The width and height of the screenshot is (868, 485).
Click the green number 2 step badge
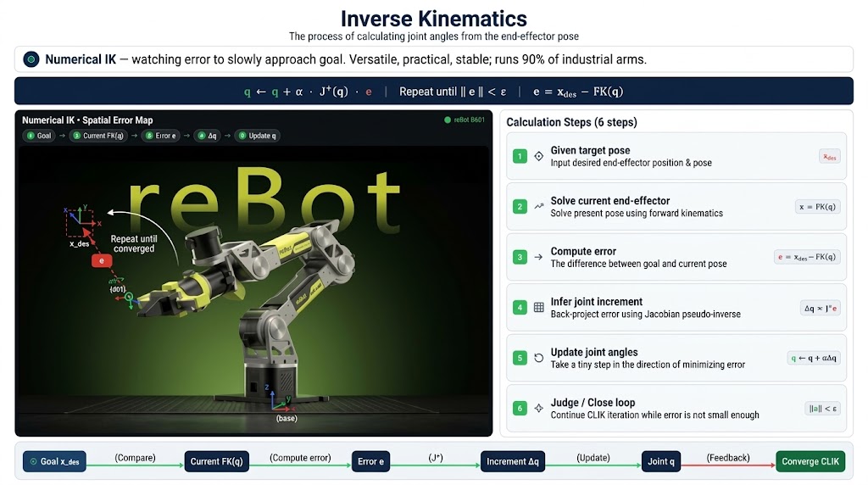520,207
